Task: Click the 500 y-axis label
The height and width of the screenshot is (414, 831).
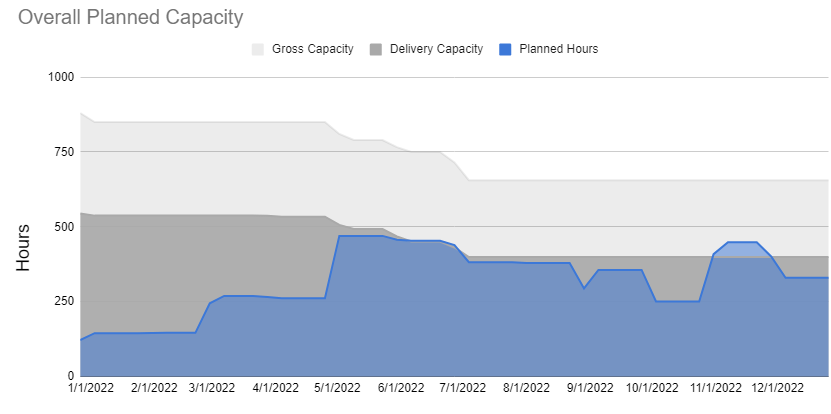Action: click(63, 227)
